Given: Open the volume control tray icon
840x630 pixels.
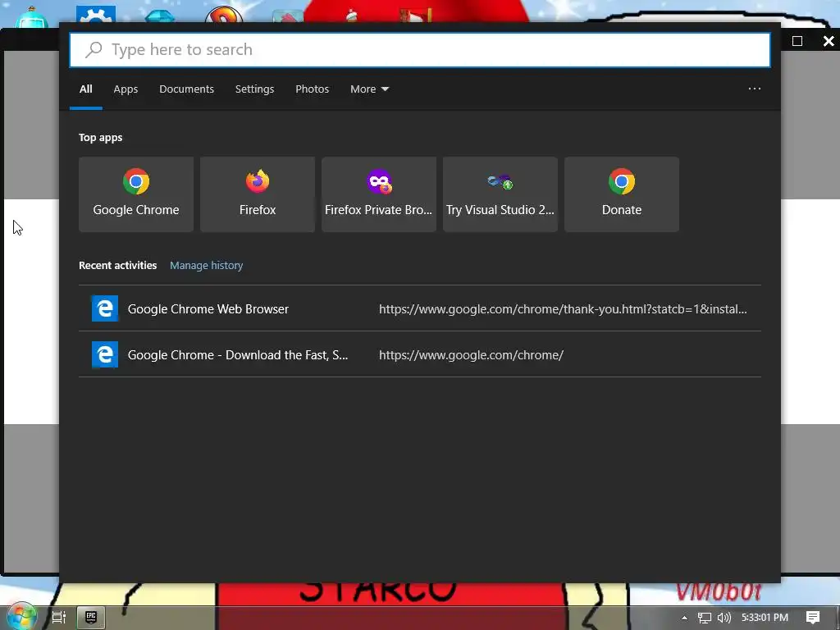Looking at the screenshot, I should (724, 618).
